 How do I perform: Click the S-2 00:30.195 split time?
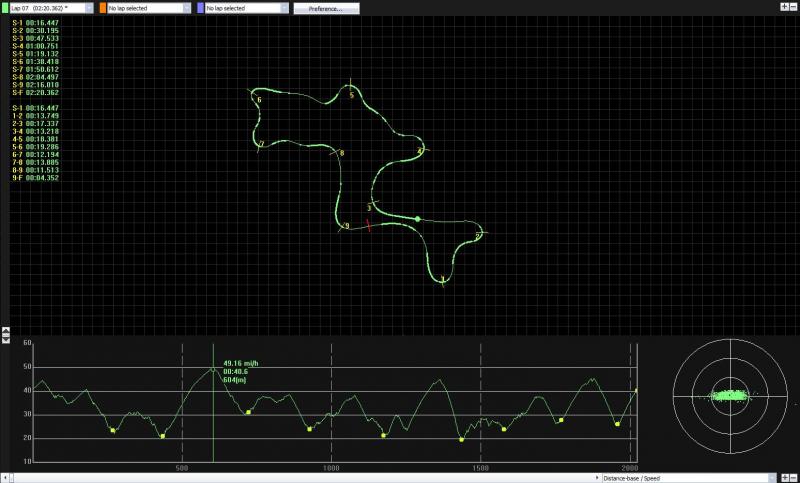pos(35,31)
